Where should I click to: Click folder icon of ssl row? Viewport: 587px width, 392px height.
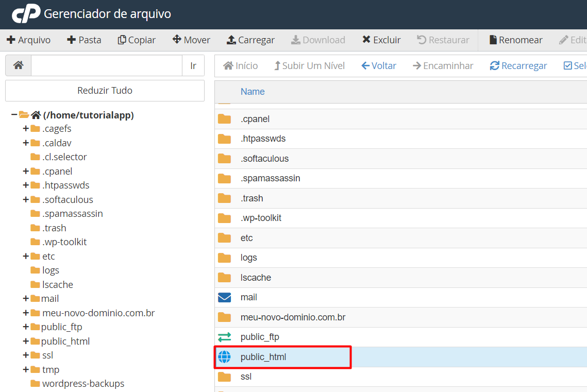point(224,377)
